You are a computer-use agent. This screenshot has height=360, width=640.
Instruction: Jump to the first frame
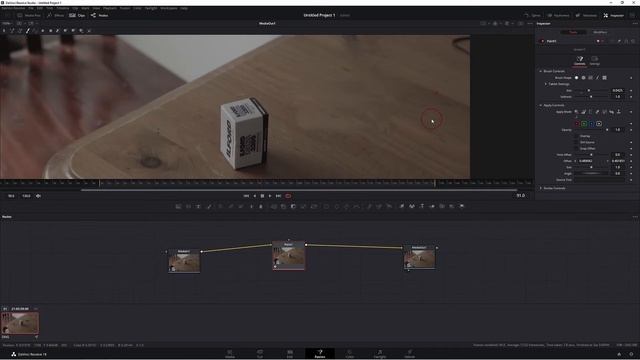(x=246, y=196)
